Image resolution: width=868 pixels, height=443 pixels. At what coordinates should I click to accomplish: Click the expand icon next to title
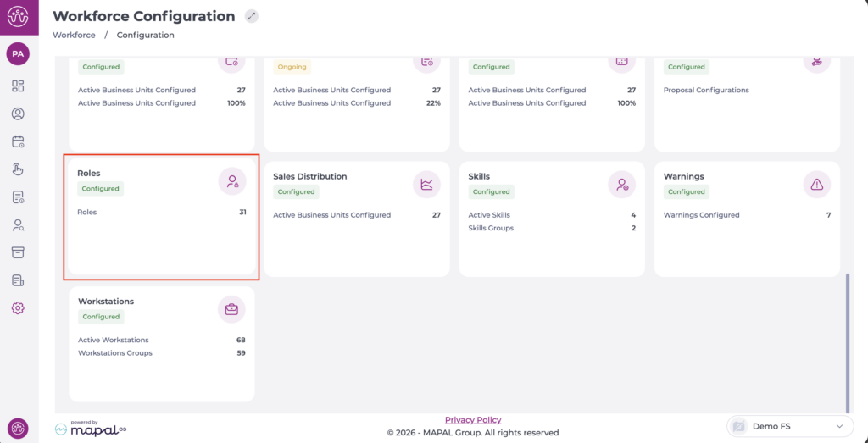(x=251, y=16)
